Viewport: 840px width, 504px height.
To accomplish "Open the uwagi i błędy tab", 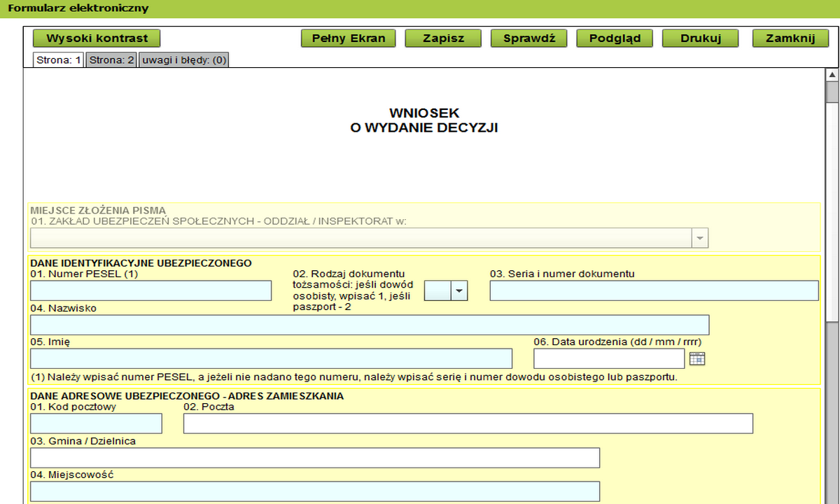I will tap(184, 60).
